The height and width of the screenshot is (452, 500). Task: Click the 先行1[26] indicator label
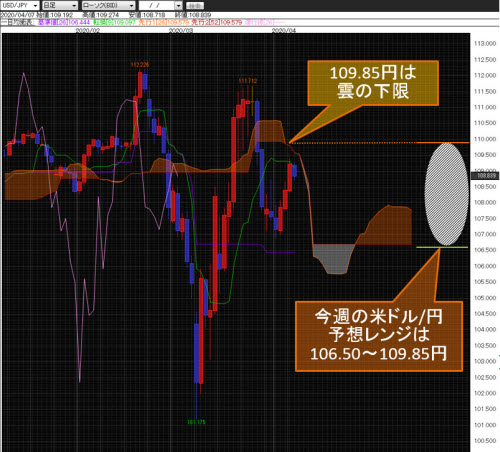coord(164,22)
